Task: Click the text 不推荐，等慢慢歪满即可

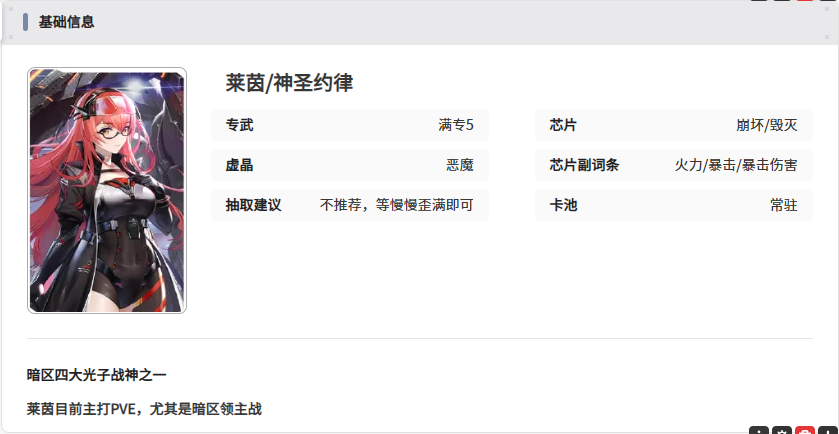Action: [x=396, y=205]
